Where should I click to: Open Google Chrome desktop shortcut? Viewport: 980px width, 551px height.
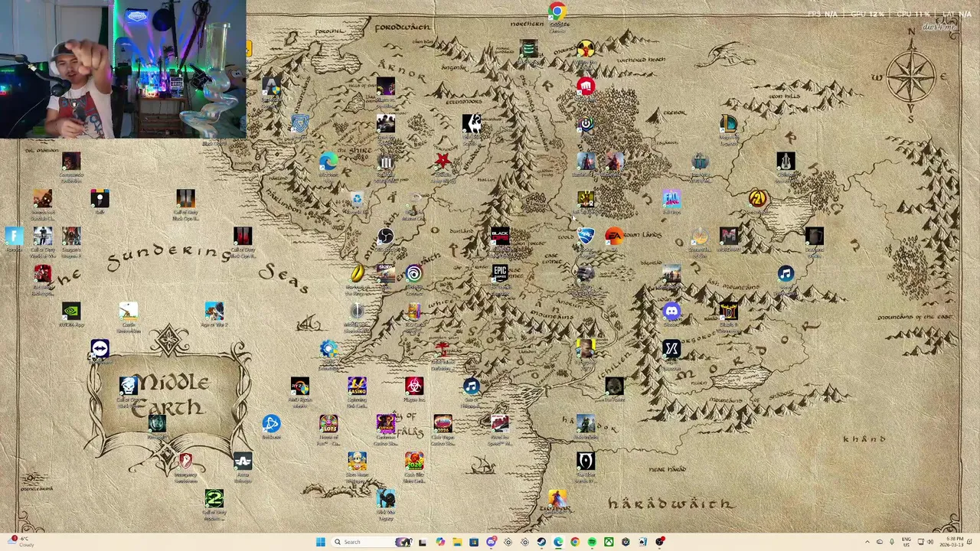click(557, 11)
